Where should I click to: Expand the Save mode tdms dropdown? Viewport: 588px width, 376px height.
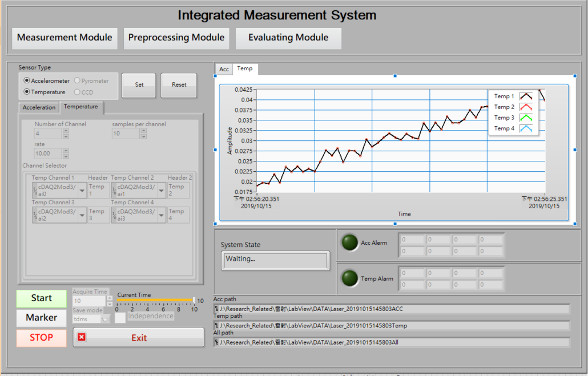pyautogui.click(x=104, y=320)
